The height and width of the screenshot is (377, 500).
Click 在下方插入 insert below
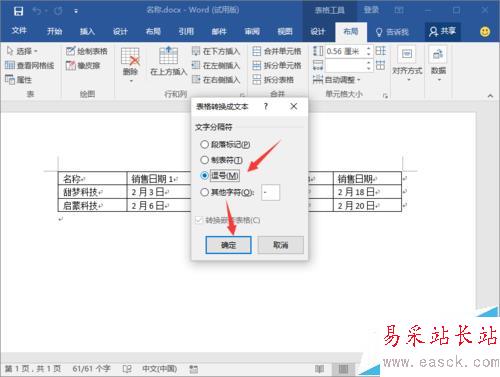(x=216, y=51)
